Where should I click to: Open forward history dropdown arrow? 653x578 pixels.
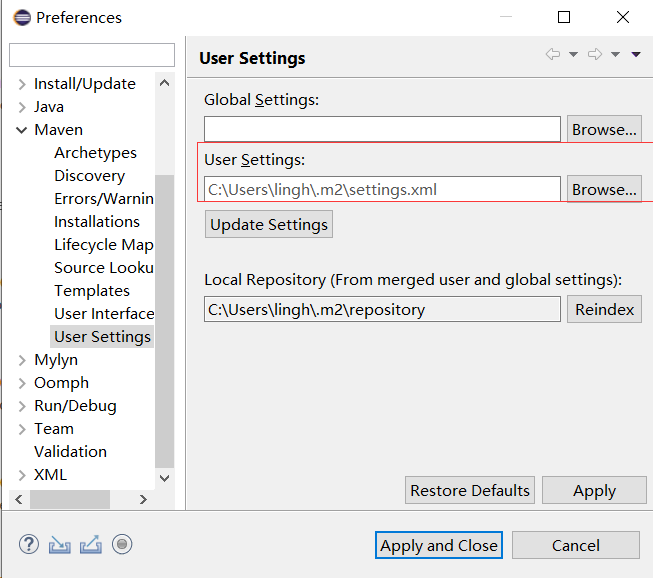[x=616, y=54]
